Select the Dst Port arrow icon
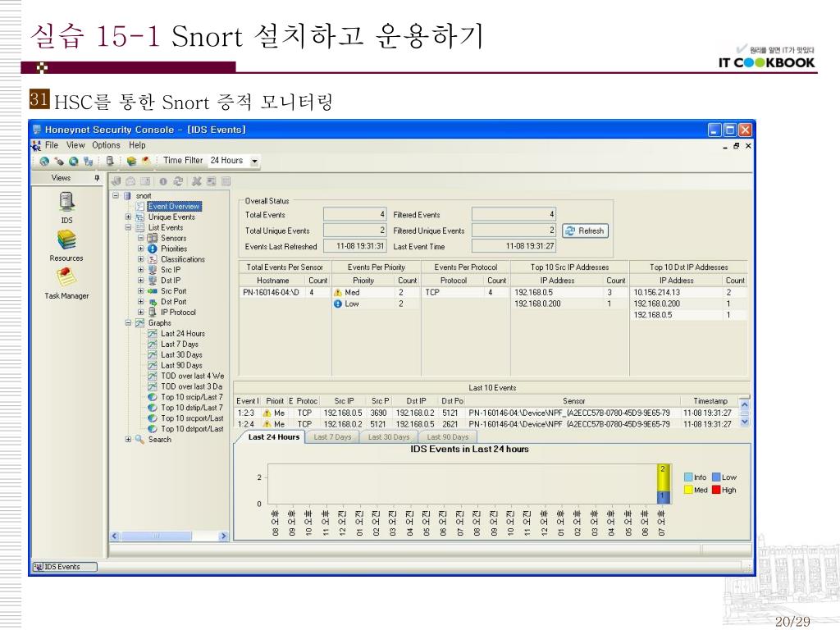 pos(152,302)
